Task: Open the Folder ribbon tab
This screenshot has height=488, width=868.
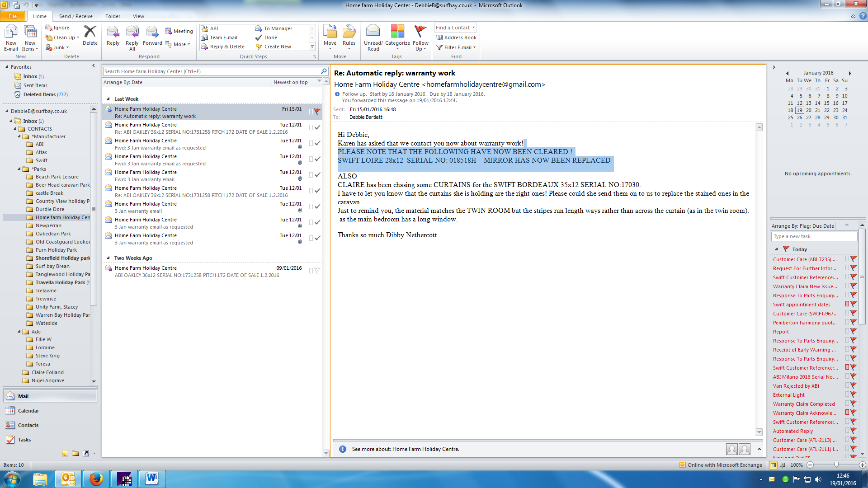Action: (113, 16)
